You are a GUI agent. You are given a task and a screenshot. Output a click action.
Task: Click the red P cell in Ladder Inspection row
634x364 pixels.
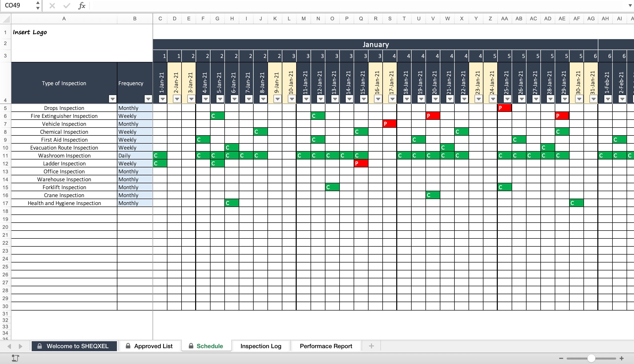(x=361, y=163)
